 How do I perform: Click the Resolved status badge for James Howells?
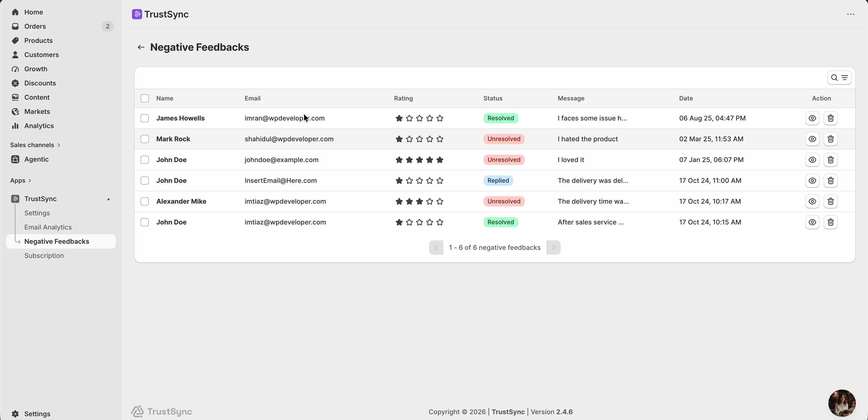tap(500, 118)
